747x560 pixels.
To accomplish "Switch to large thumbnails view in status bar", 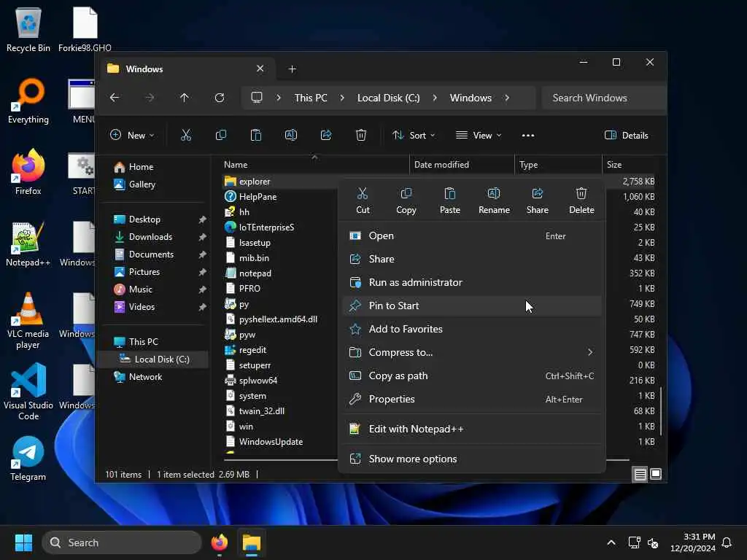I will (656, 474).
